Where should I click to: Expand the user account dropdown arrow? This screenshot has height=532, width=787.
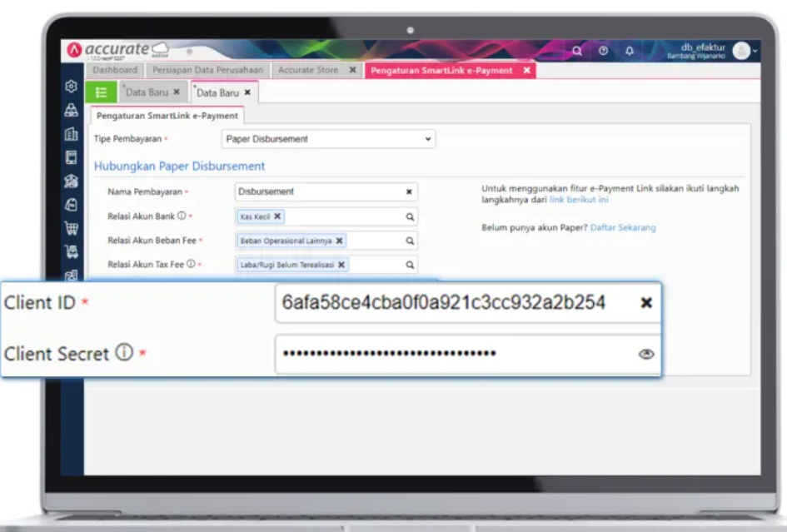point(755,51)
